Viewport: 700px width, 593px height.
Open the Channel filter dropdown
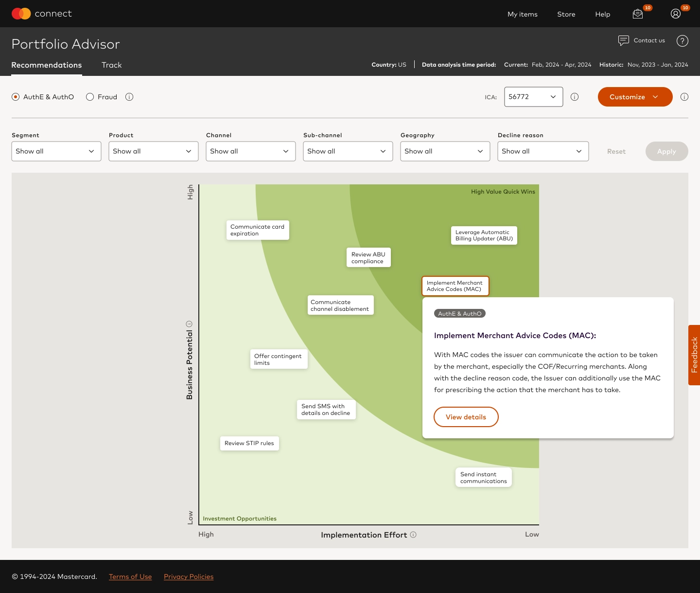[251, 151]
